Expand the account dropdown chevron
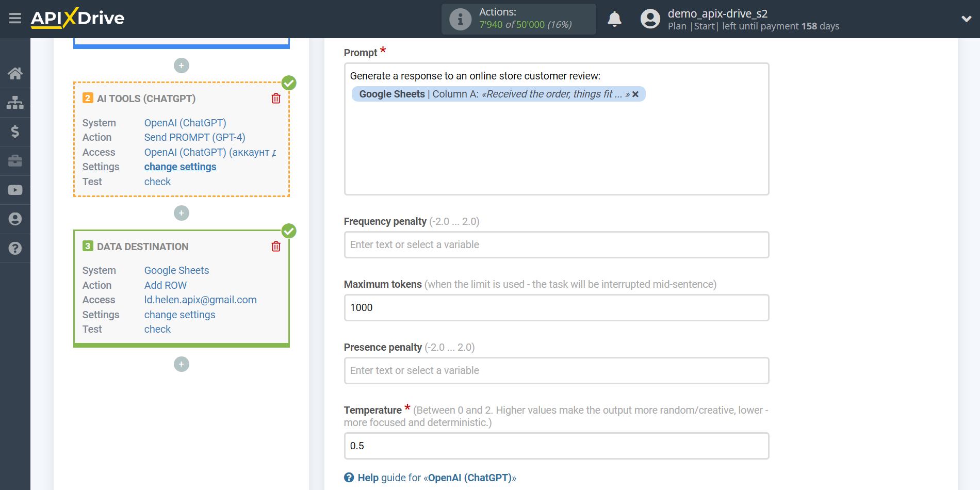The width and height of the screenshot is (980, 490). pyautogui.click(x=967, y=19)
